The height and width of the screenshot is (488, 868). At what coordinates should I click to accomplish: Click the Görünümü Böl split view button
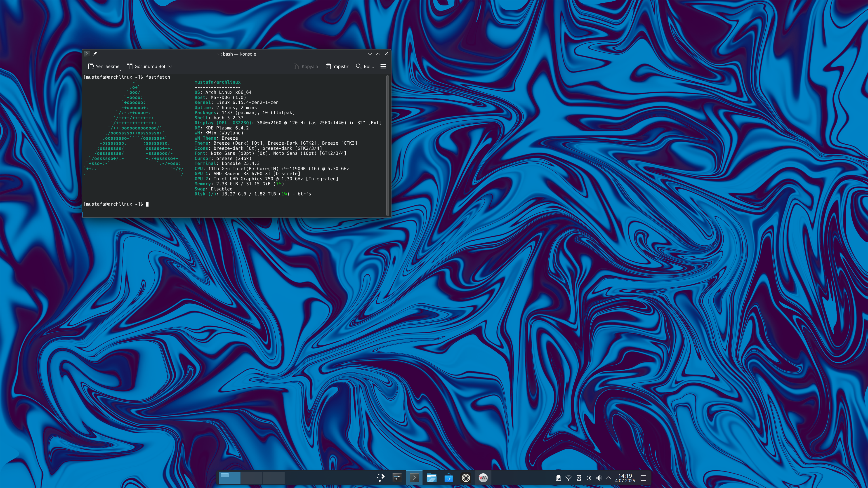[x=146, y=66]
